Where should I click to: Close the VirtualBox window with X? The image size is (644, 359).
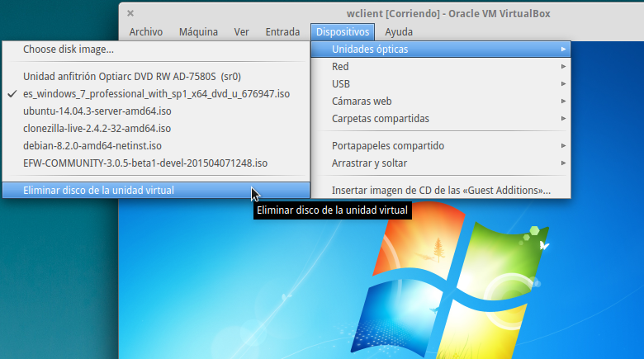click(x=130, y=13)
